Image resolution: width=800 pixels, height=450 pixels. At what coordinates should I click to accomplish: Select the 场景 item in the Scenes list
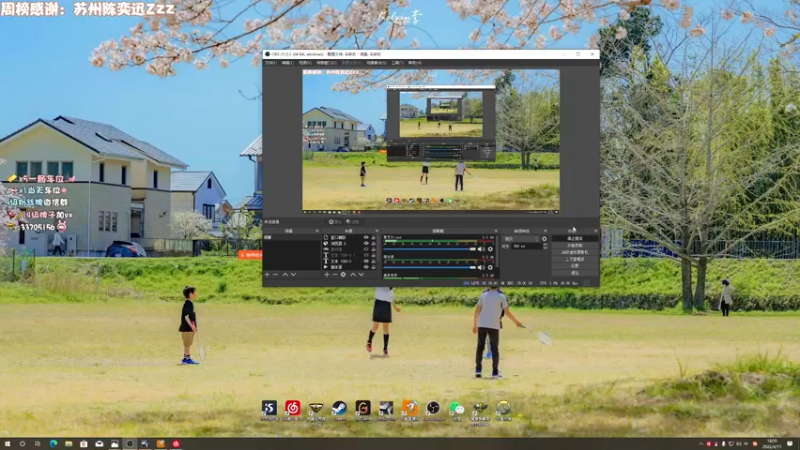292,237
